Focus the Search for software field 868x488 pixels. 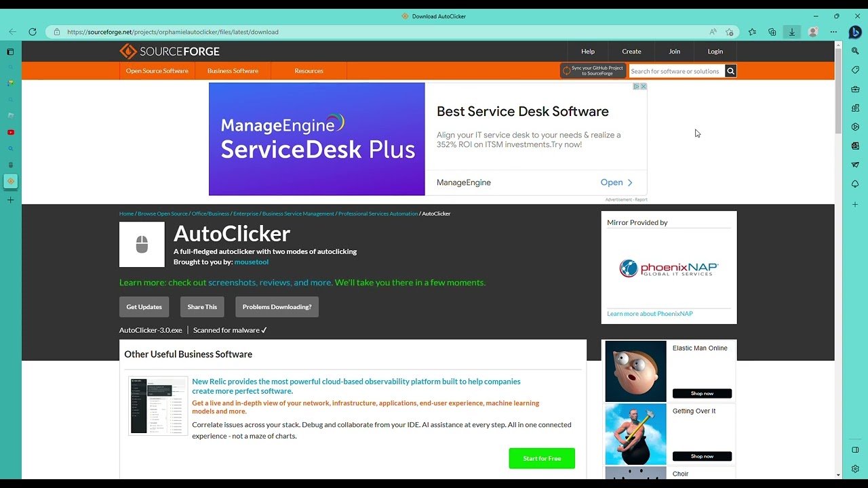pos(676,71)
